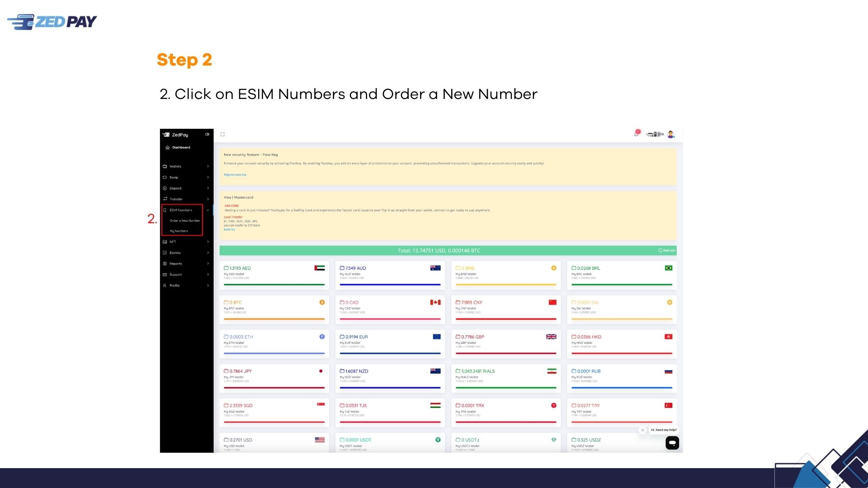Viewport: 868px width, 488px height.
Task: Click Order a New Number submenu entry
Action: (185, 221)
